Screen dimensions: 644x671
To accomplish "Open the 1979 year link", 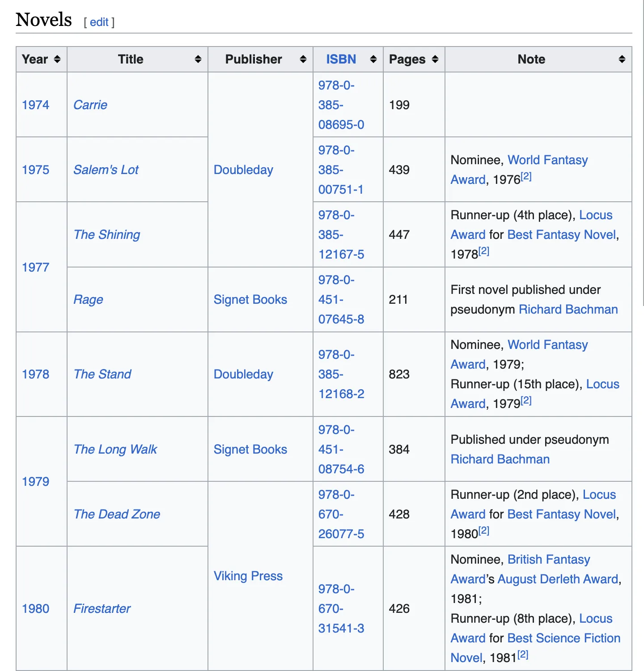I will (35, 481).
